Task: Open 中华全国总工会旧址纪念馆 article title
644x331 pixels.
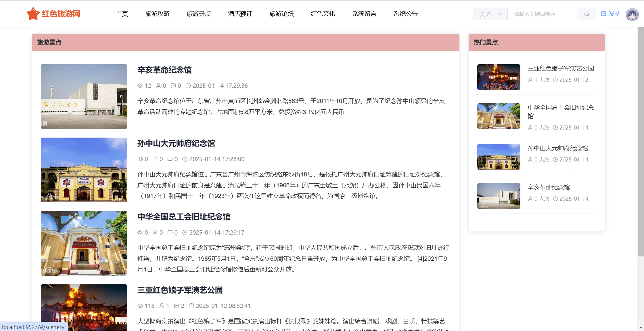Action: pos(184,217)
